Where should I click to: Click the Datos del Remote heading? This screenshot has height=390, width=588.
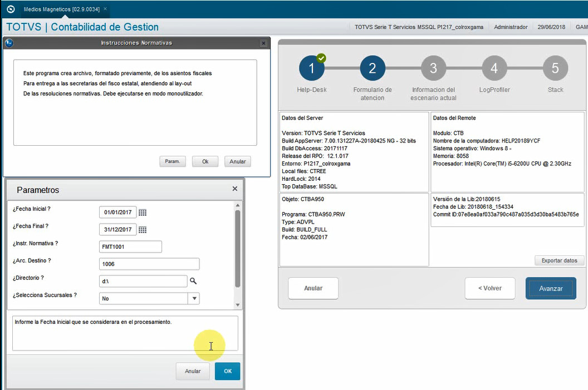(454, 118)
